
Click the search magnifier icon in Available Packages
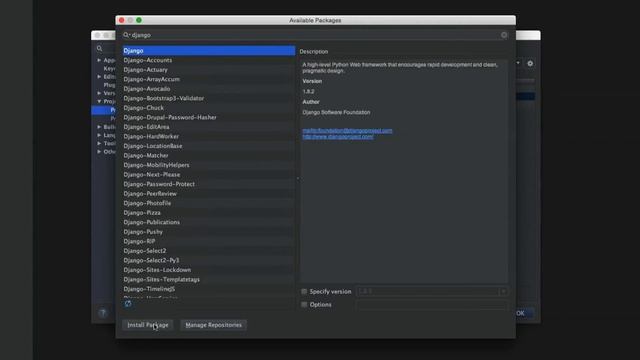coord(126,35)
